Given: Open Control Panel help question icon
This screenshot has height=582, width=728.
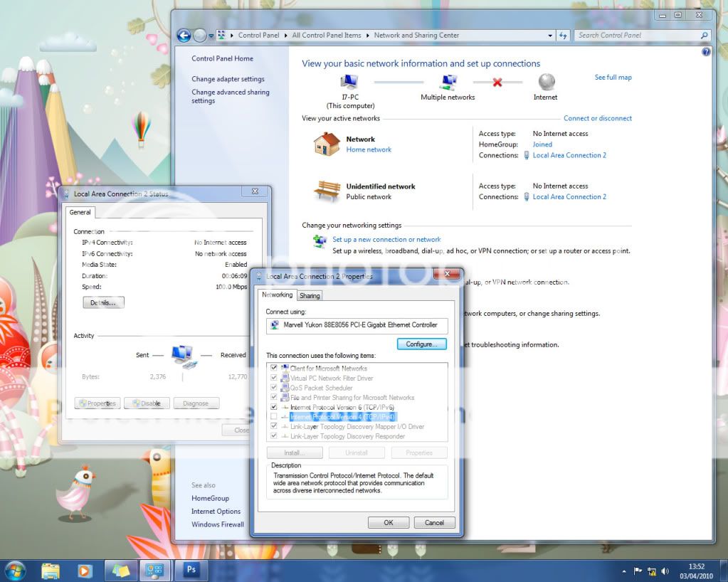Looking at the screenshot, I should [706, 52].
